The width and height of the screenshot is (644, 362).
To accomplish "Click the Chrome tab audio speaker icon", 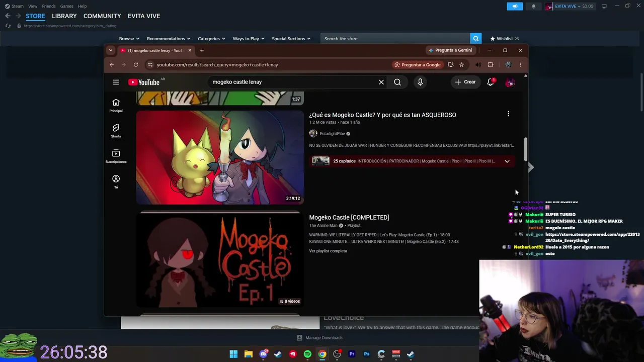I will click(478, 65).
